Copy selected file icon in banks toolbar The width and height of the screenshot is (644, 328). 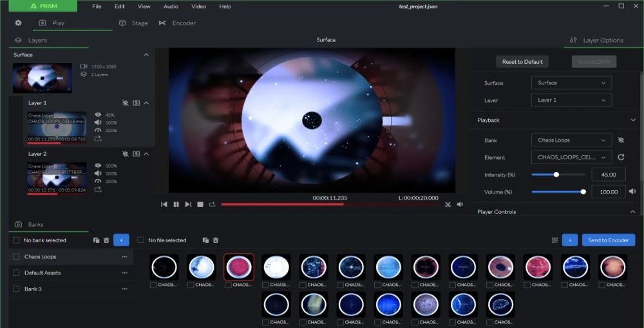coord(205,240)
